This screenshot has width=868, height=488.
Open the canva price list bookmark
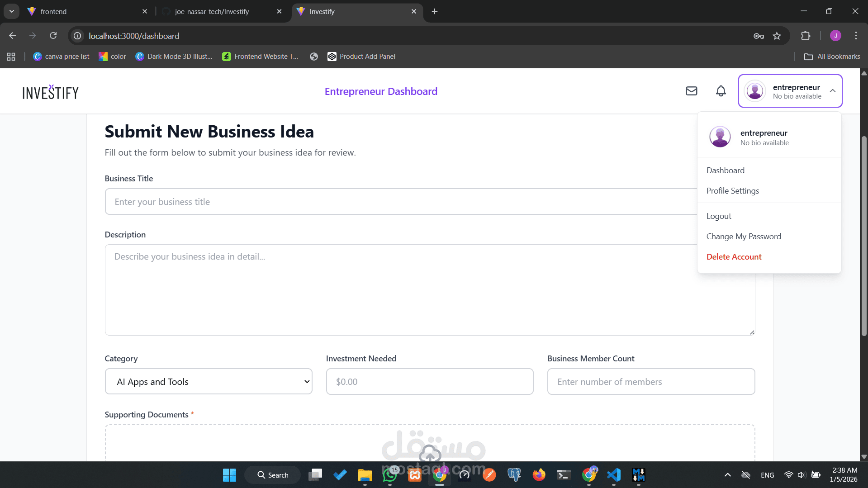(62, 57)
